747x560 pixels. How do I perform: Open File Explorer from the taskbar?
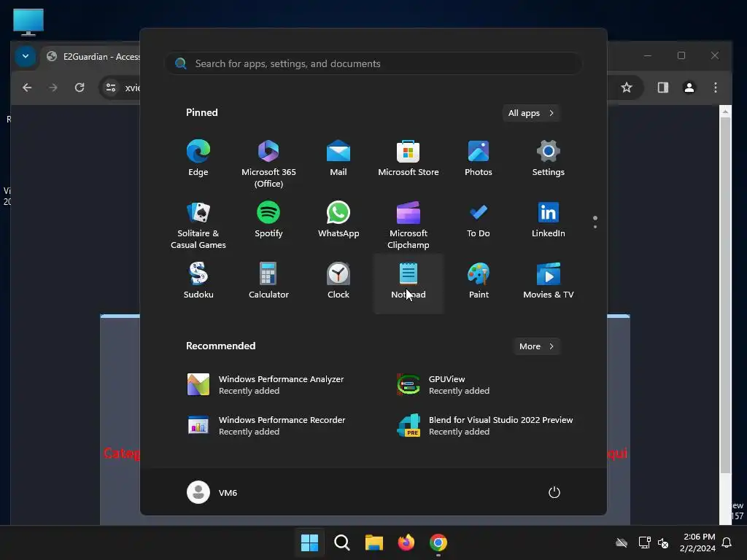[374, 542]
